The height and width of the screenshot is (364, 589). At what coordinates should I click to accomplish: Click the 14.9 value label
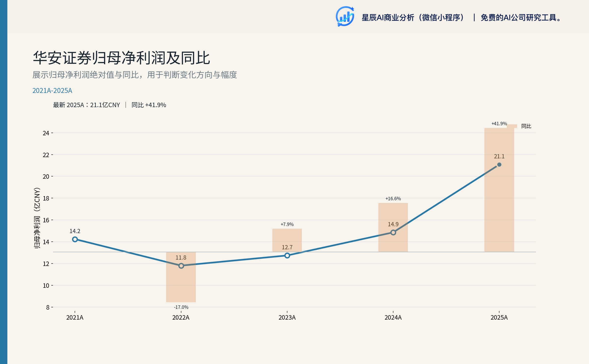tap(393, 224)
